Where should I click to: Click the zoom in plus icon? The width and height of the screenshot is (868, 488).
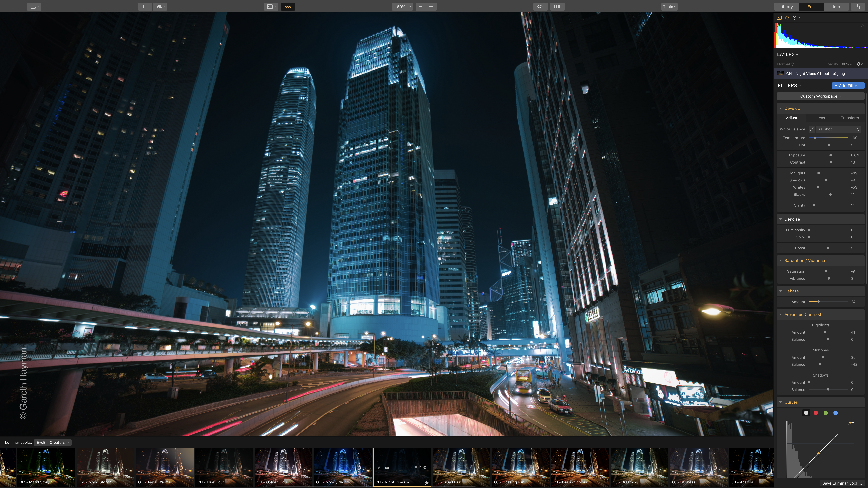pos(431,7)
